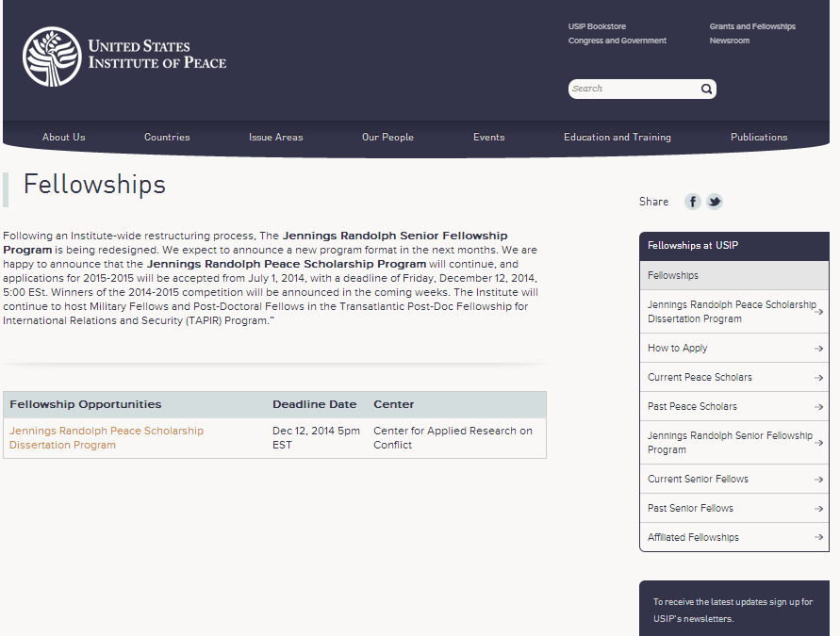Click arrow beside How to Apply
This screenshot has height=636, width=840.
(819, 349)
